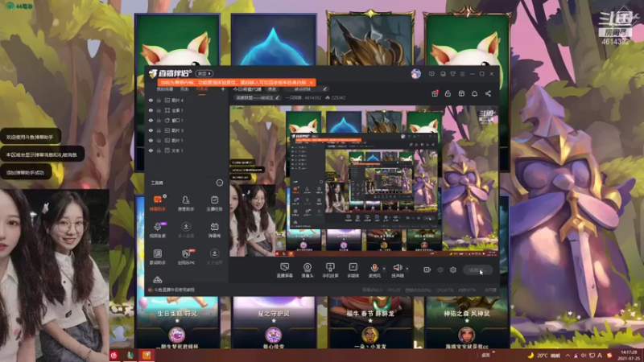644x362 pixels.
Task: Open the 视频连麦 tool
Action: (157, 230)
